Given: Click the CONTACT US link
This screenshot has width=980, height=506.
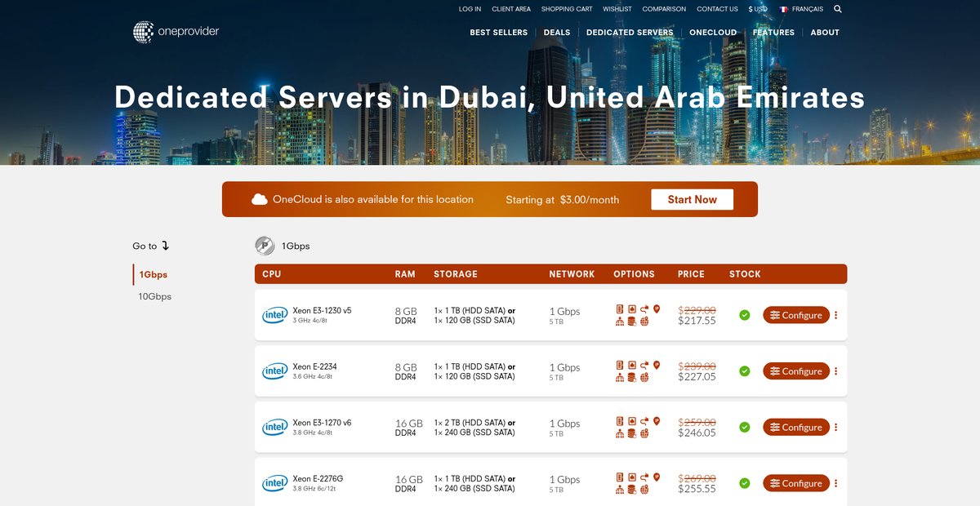Looking at the screenshot, I should tap(717, 9).
